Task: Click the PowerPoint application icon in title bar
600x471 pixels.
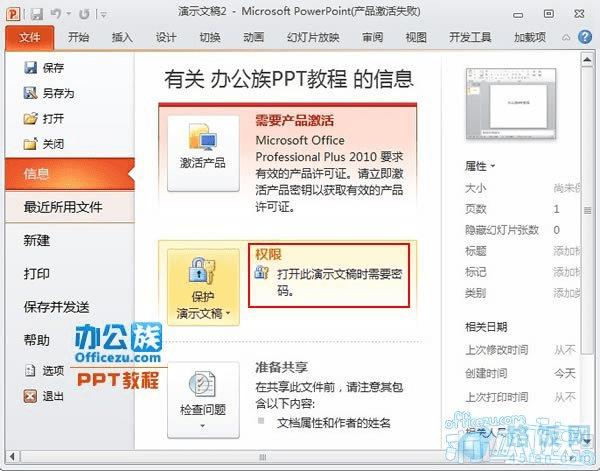Action: tap(13, 14)
